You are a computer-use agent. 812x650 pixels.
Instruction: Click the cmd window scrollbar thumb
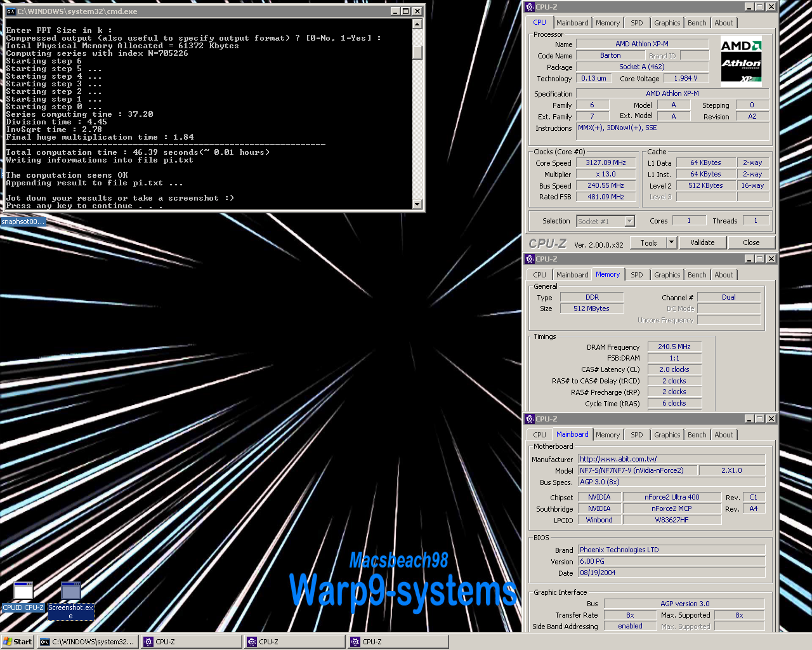click(x=417, y=51)
